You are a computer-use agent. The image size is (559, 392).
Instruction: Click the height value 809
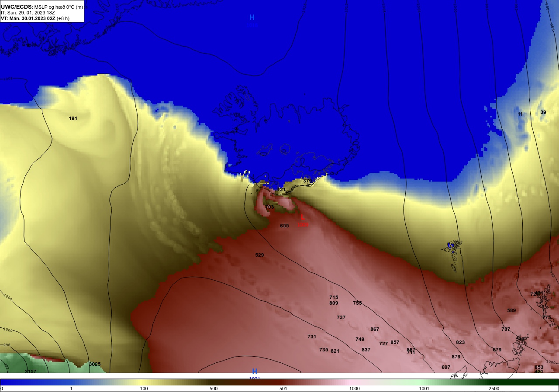point(334,303)
